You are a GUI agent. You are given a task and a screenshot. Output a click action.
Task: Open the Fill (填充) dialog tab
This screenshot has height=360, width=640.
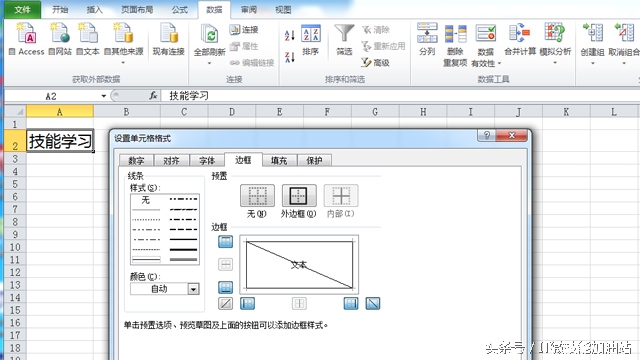pos(279,160)
